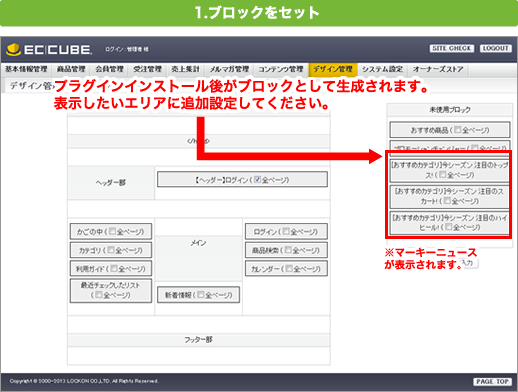Select the かごの中 block

click(x=111, y=231)
